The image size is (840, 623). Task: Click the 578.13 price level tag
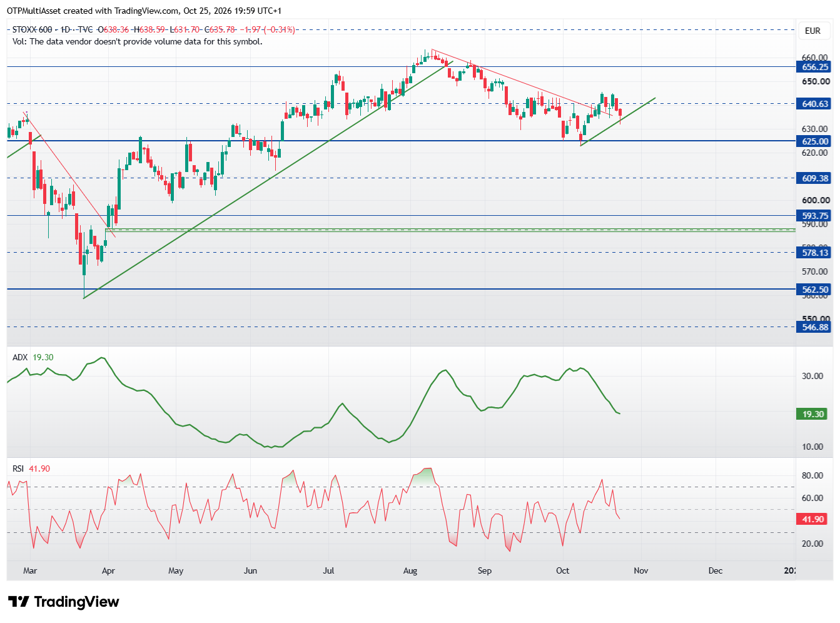pos(814,253)
